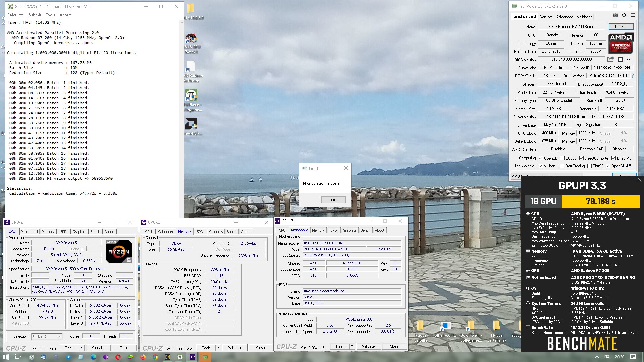Viewport: 644px width, 362px height.
Task: Launch Microsoft Edge from the taskbar
Action: [x=93, y=357]
